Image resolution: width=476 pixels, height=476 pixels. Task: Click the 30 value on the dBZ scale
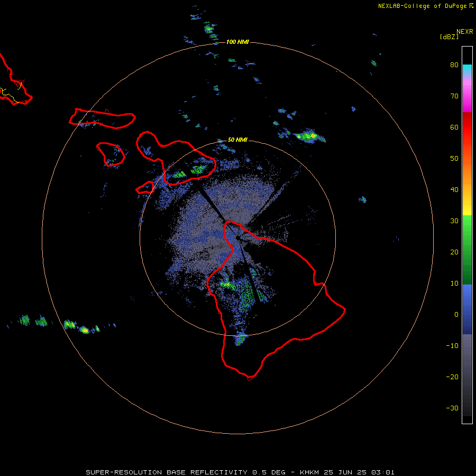[x=454, y=221]
